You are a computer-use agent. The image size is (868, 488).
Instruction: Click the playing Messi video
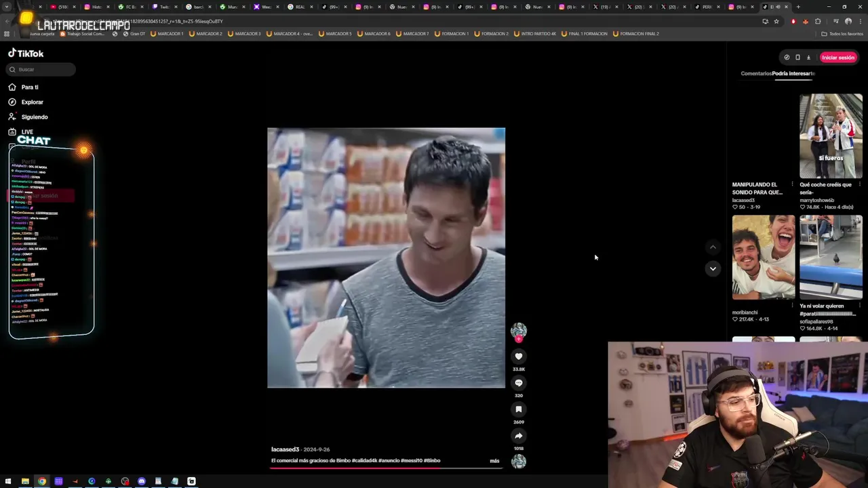click(x=386, y=258)
